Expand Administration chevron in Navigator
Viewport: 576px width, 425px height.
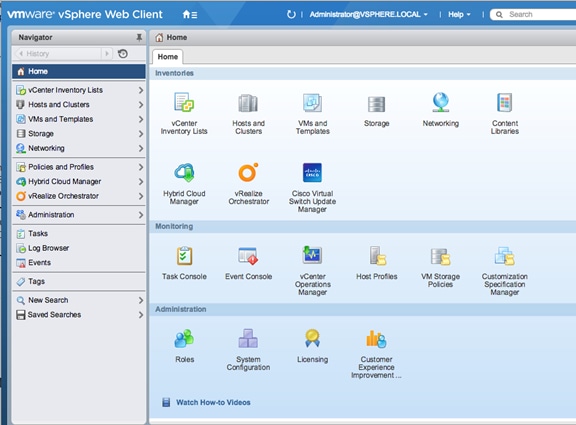(x=141, y=215)
